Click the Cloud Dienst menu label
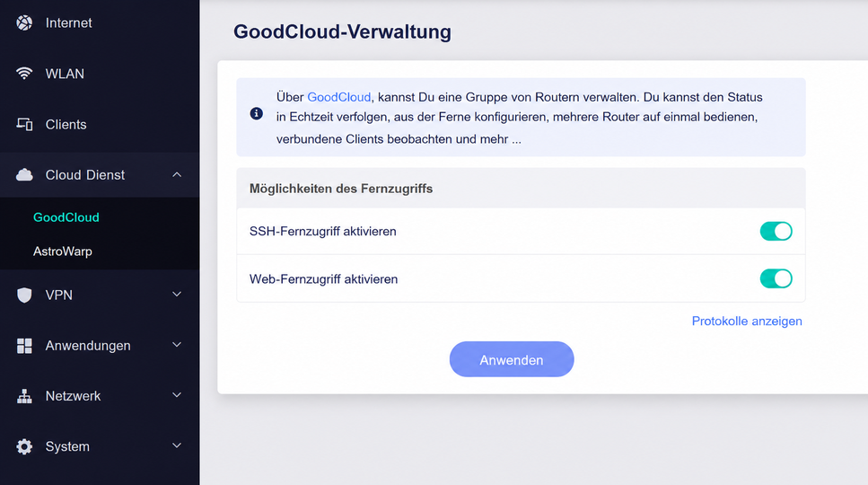868x485 pixels. [85, 175]
